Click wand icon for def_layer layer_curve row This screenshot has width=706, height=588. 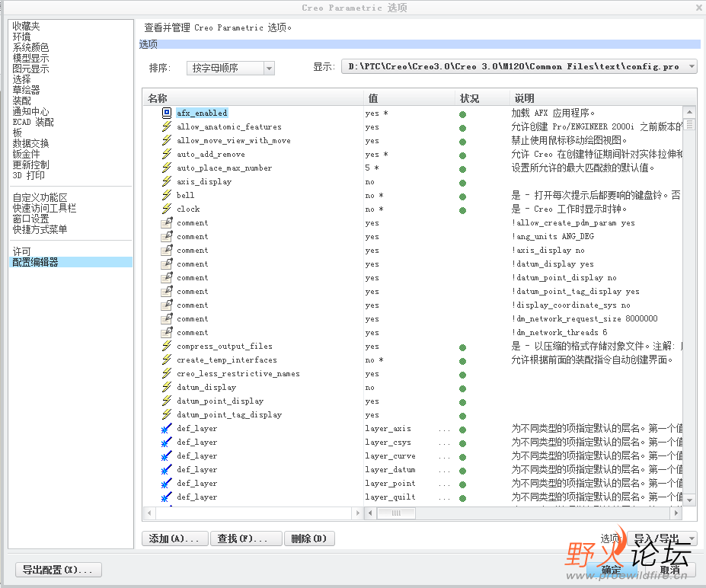(167, 456)
